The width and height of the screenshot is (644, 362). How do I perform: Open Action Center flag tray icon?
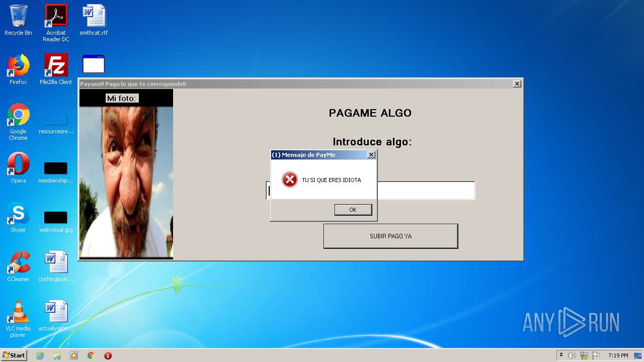tap(596, 355)
